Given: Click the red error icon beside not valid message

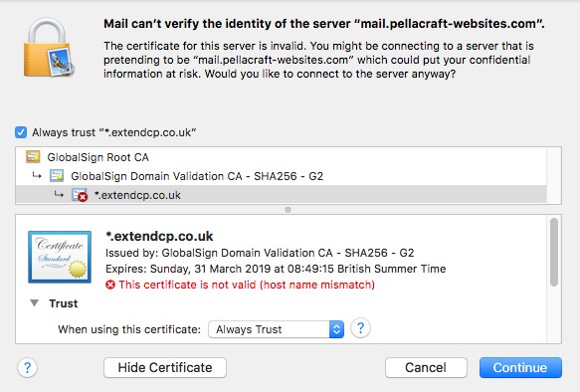Looking at the screenshot, I should coord(110,285).
